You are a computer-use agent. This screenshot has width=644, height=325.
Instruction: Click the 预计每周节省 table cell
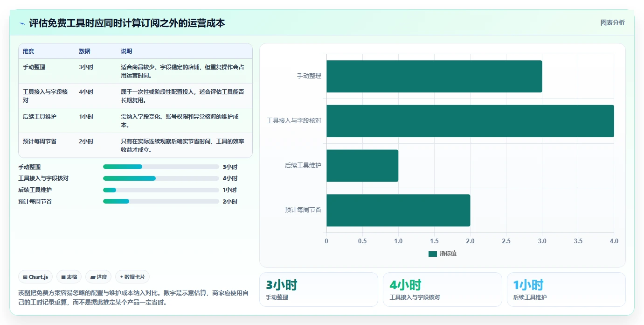coord(40,141)
